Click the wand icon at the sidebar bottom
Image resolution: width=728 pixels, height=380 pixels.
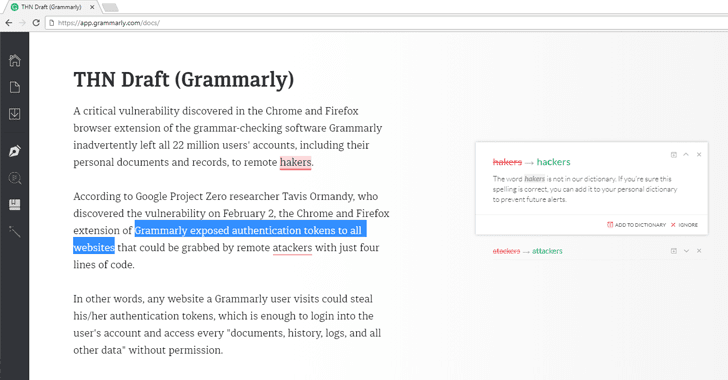[15, 231]
